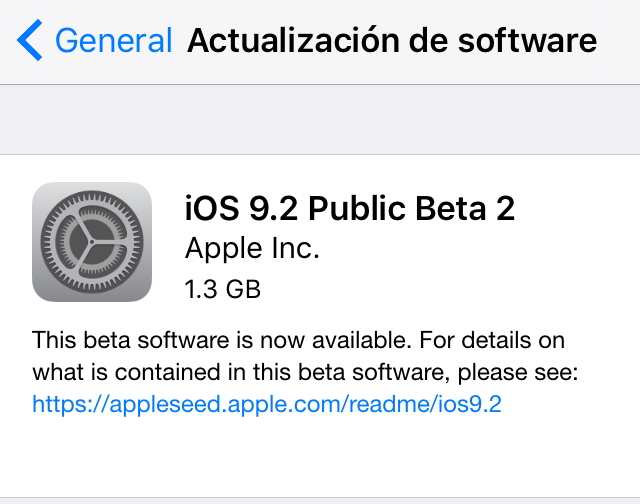
Task: Tap the 'iOS' text in update name
Action: (x=212, y=208)
